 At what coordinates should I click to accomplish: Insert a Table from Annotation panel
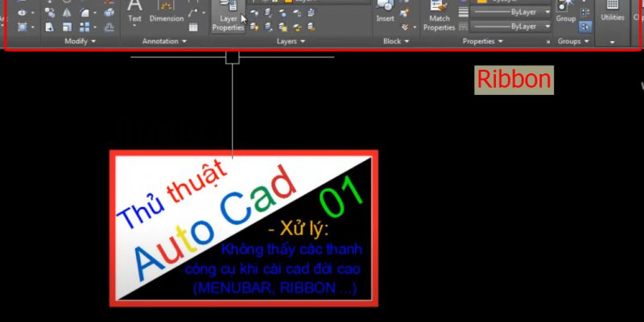(x=193, y=27)
